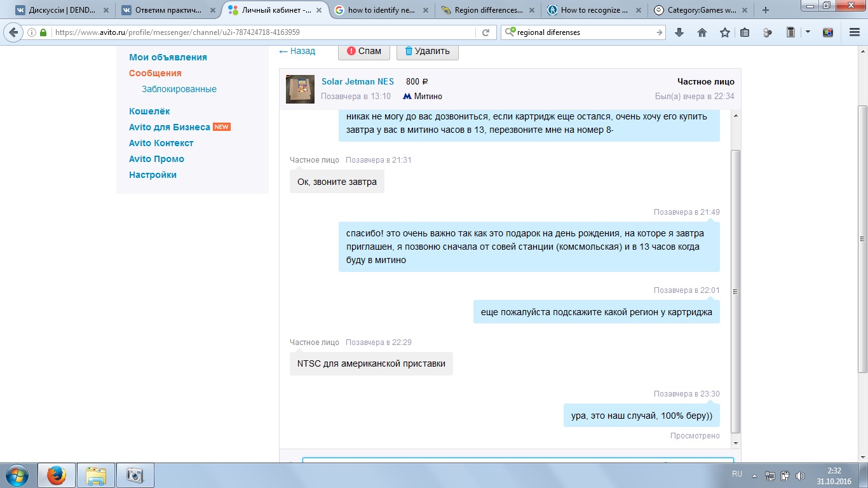Click the 'NTSC для американской приставки' message
This screenshot has width=868, height=488.
tap(371, 364)
